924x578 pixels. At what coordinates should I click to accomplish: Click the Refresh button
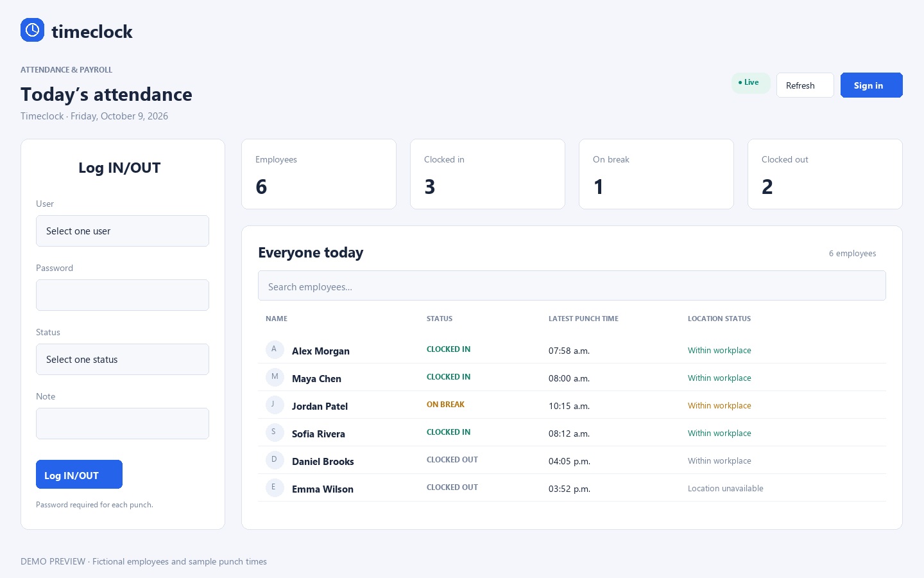(805, 85)
